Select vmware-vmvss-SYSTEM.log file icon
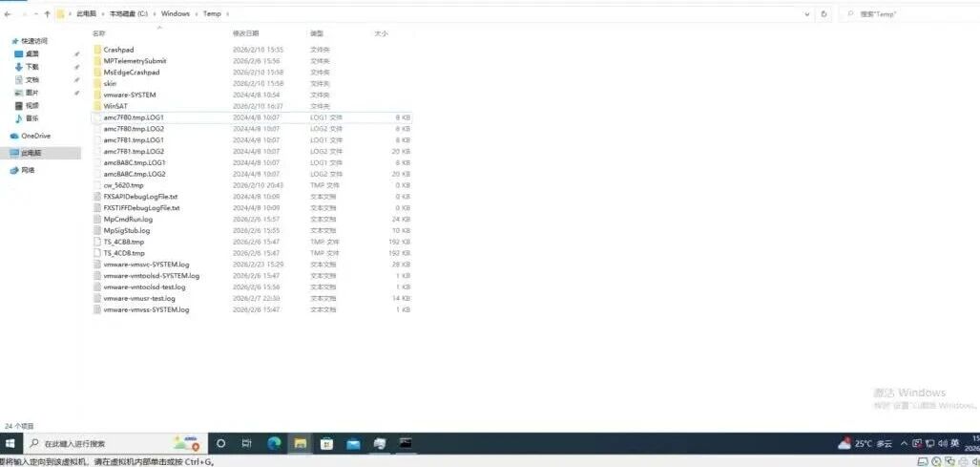980x467 pixels. click(x=96, y=308)
